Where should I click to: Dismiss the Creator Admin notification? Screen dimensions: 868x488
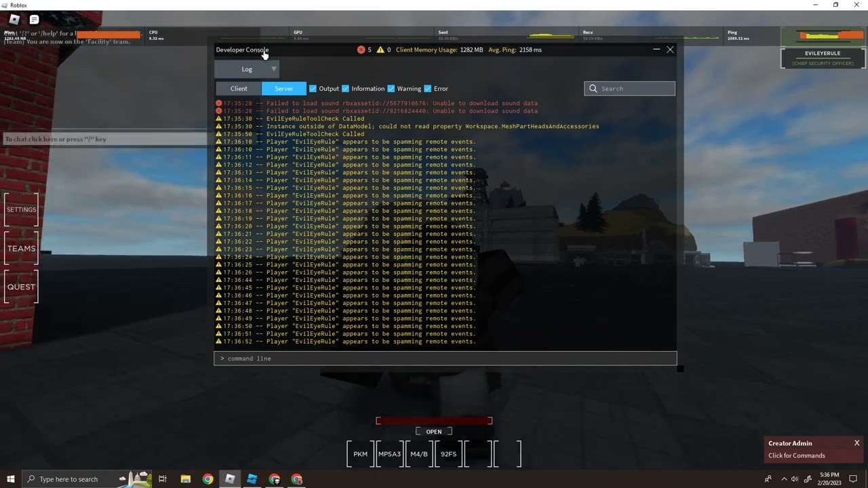point(856,443)
